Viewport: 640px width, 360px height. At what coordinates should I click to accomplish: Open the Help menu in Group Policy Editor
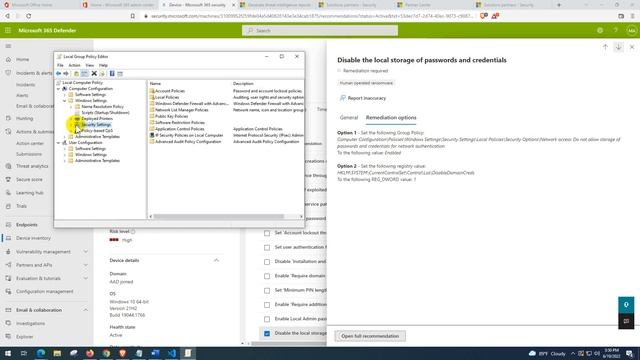[103, 65]
